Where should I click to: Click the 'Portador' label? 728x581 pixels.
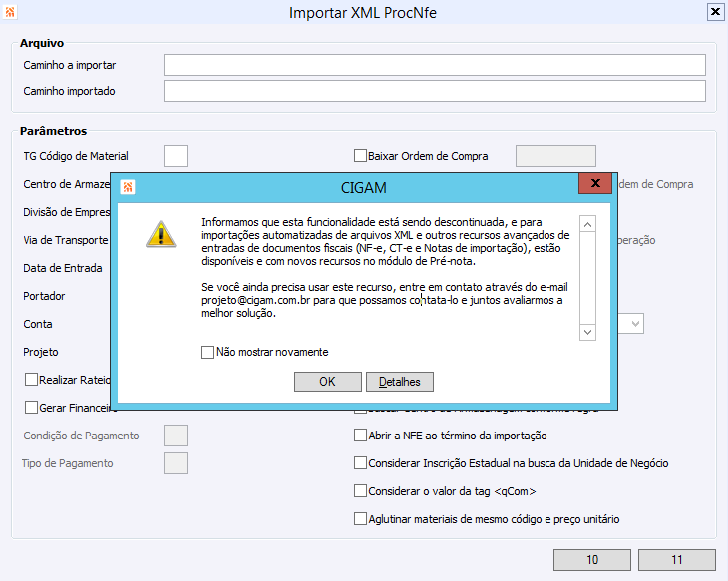click(44, 296)
